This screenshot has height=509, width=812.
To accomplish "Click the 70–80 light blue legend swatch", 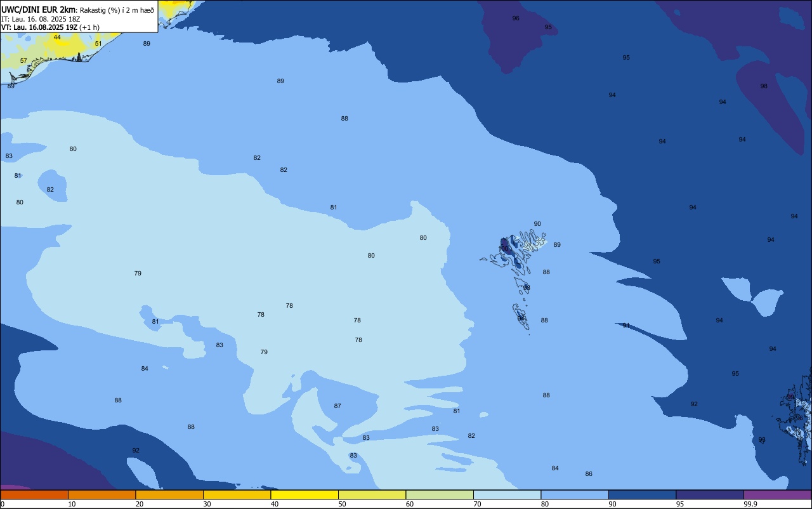I will [x=507, y=494].
